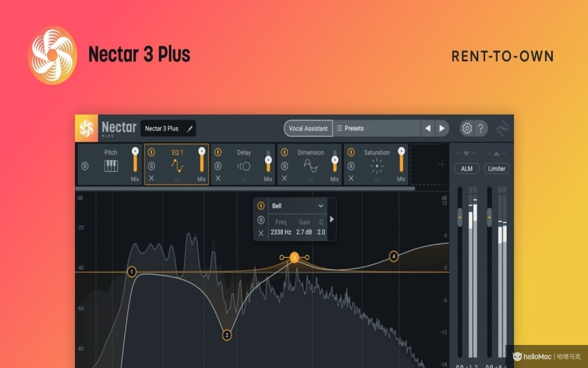This screenshot has height=368, width=588.
Task: Click the highlighted EQ node 3
Action: tap(294, 258)
